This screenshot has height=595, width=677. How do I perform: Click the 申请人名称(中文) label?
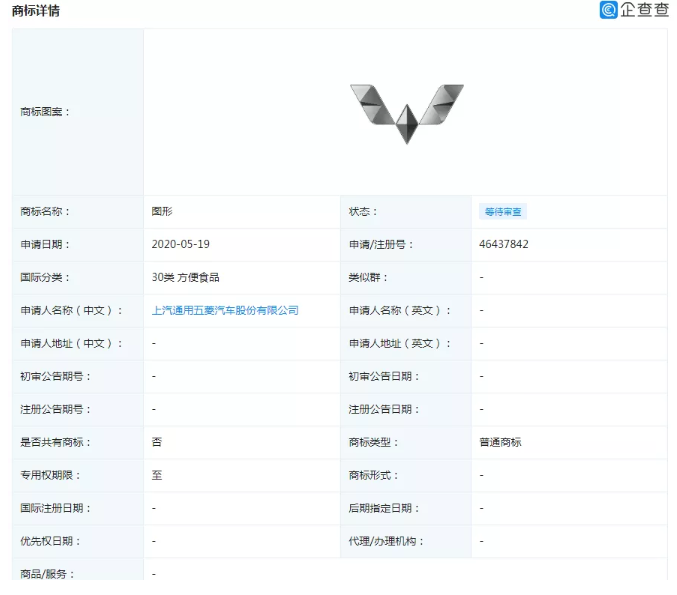tap(71, 310)
